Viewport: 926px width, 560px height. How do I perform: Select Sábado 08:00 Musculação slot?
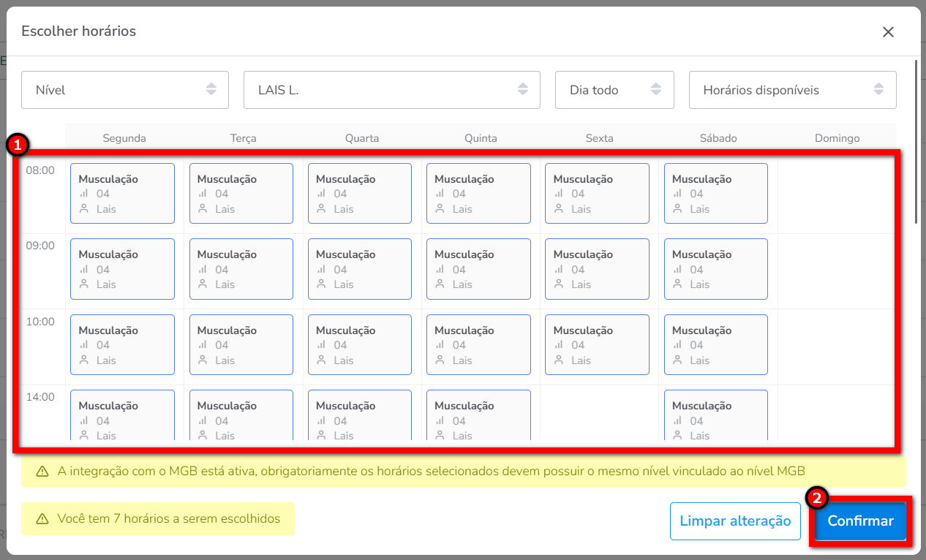pyautogui.click(x=716, y=193)
